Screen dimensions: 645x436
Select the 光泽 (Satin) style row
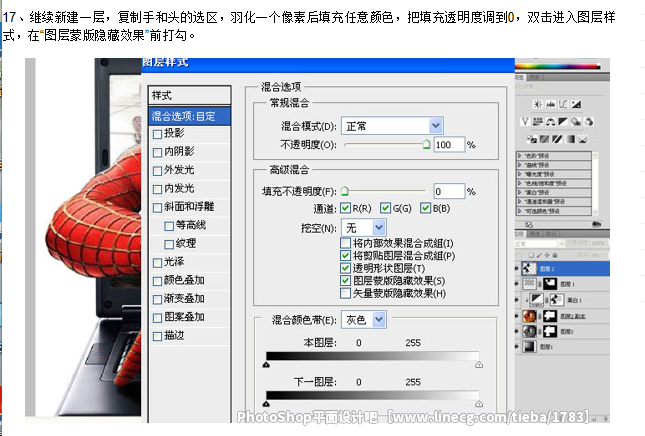click(x=190, y=262)
